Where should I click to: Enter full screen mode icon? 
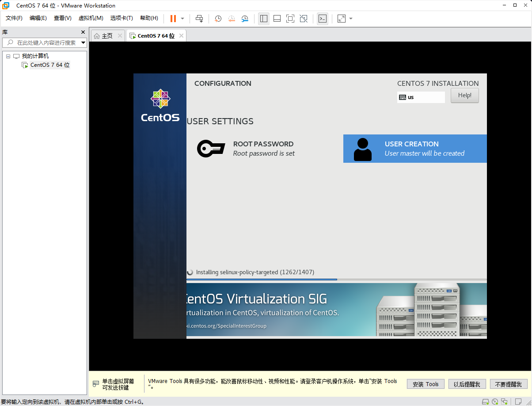(x=290, y=19)
